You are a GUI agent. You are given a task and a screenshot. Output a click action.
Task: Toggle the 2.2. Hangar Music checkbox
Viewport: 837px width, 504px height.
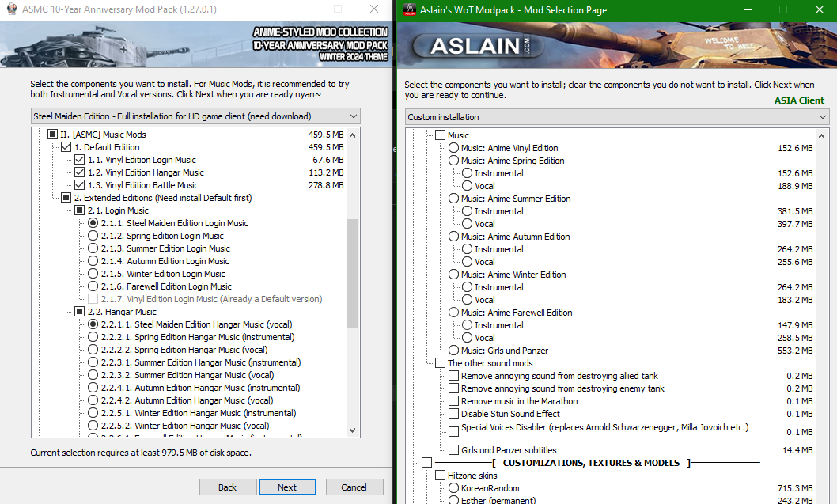tap(80, 312)
